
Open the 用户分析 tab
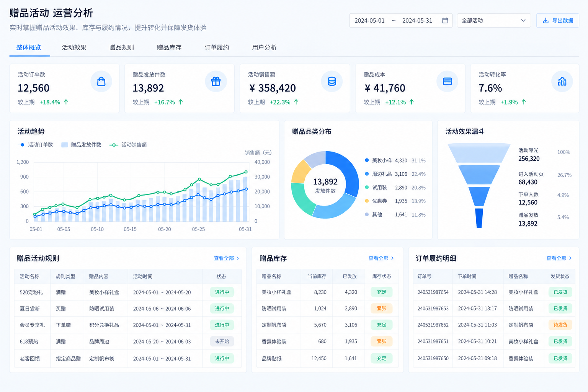click(264, 47)
